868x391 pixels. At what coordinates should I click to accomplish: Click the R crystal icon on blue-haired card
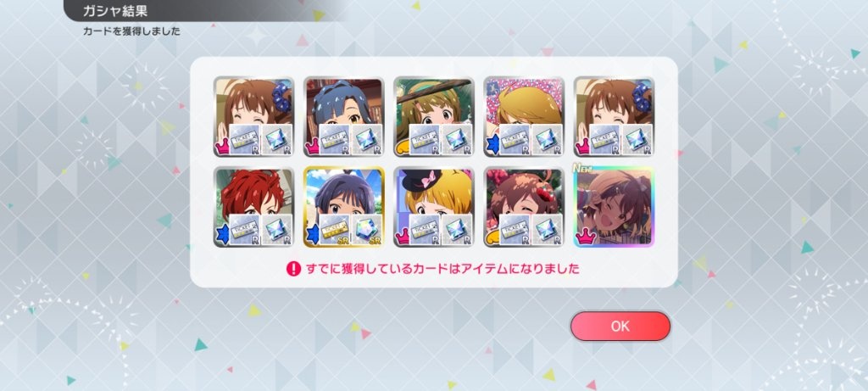[x=367, y=139]
